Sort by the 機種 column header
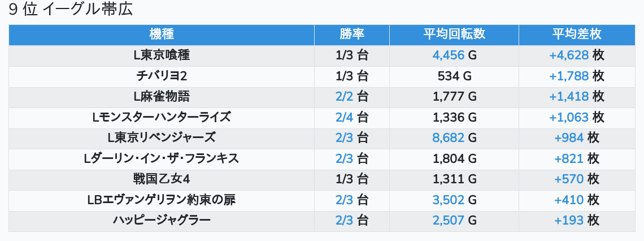The width and height of the screenshot is (644, 241). click(162, 35)
